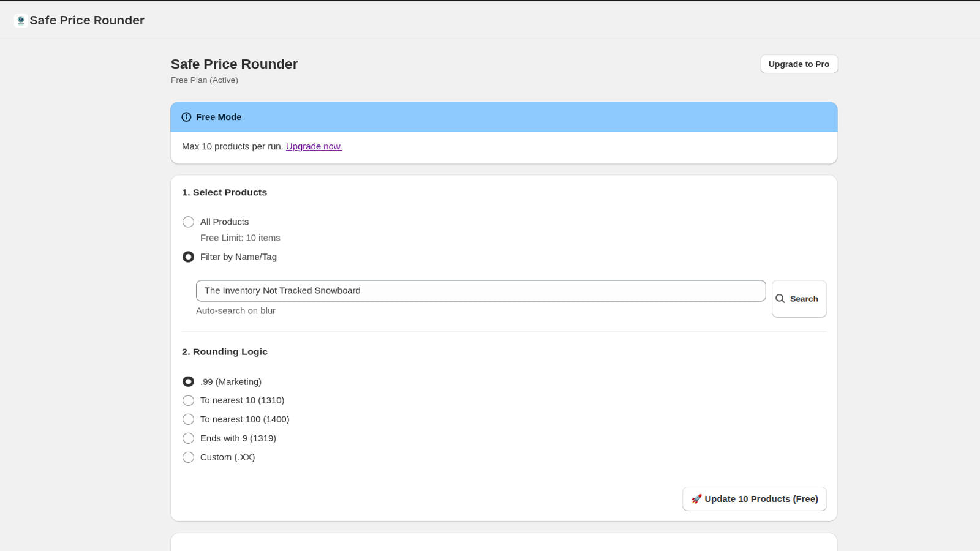Open the Upgrade now link
Viewport: 980px width, 551px height.
coord(314,146)
